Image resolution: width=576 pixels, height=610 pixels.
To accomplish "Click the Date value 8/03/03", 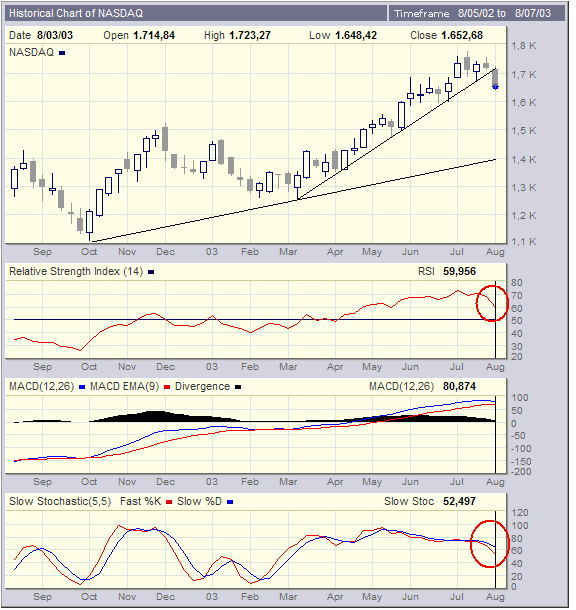I will 55,35.
